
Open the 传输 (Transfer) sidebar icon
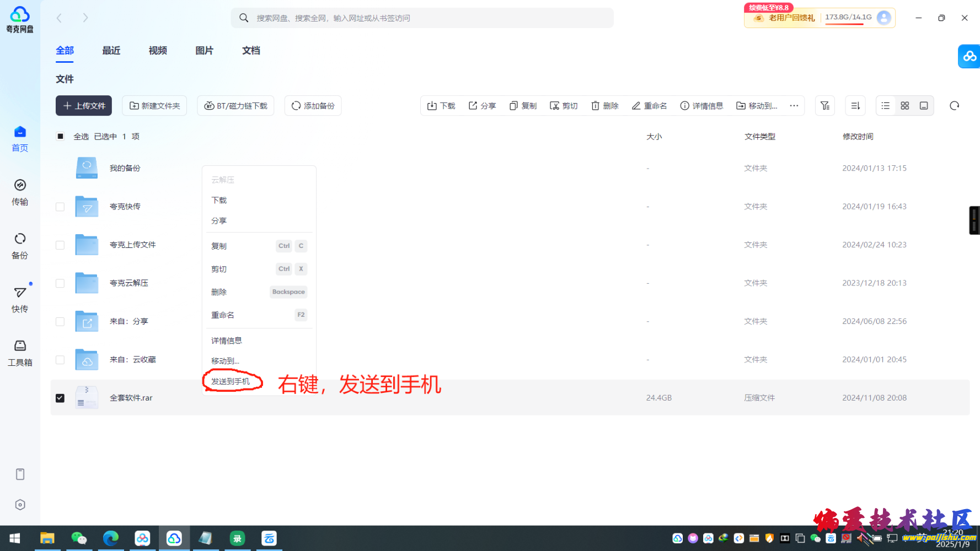tap(20, 192)
